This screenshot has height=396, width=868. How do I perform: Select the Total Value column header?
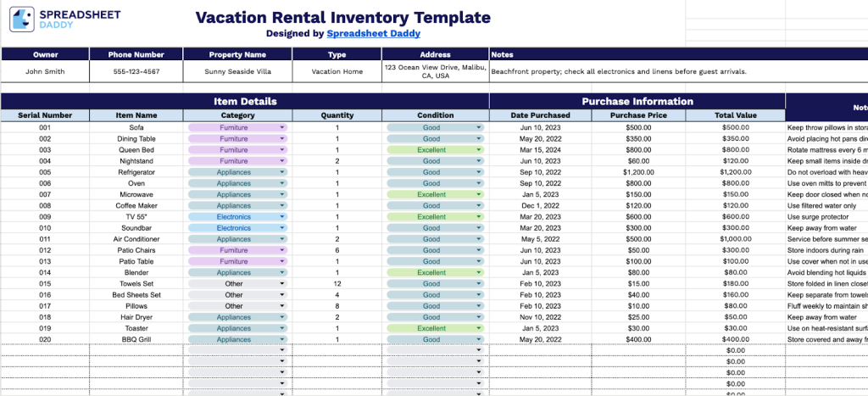[735, 115]
